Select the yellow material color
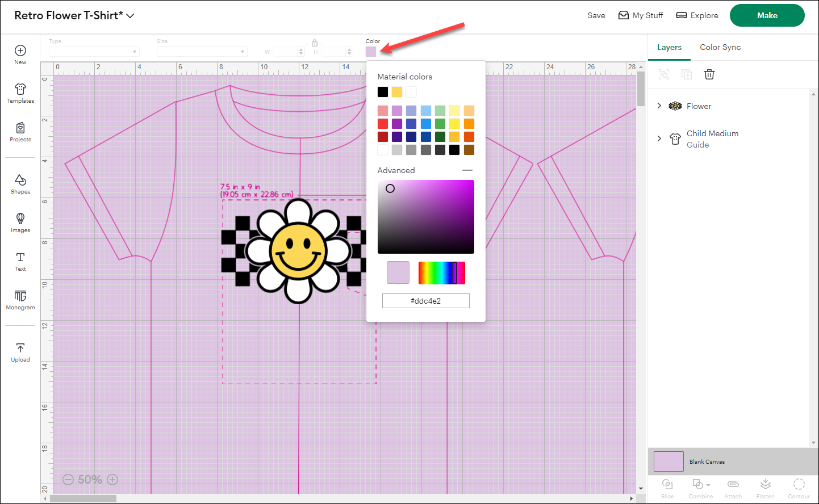819x504 pixels. 397,92
